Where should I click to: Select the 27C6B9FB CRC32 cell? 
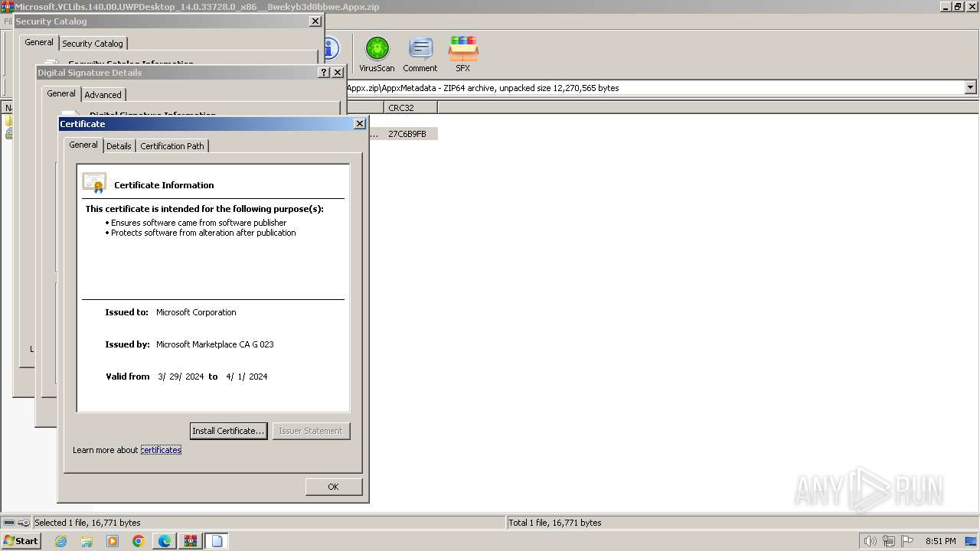[407, 134]
